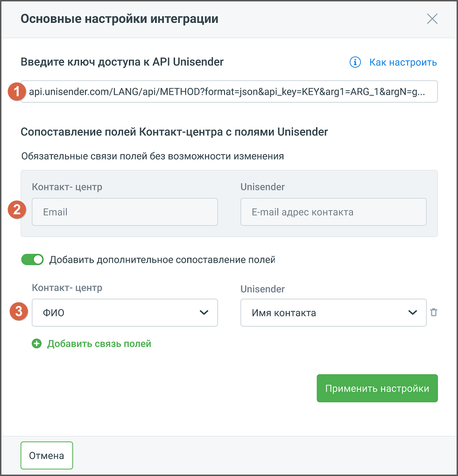Click the info icon beside Как настроить
Image resolution: width=458 pixels, height=476 pixels.
pos(355,62)
